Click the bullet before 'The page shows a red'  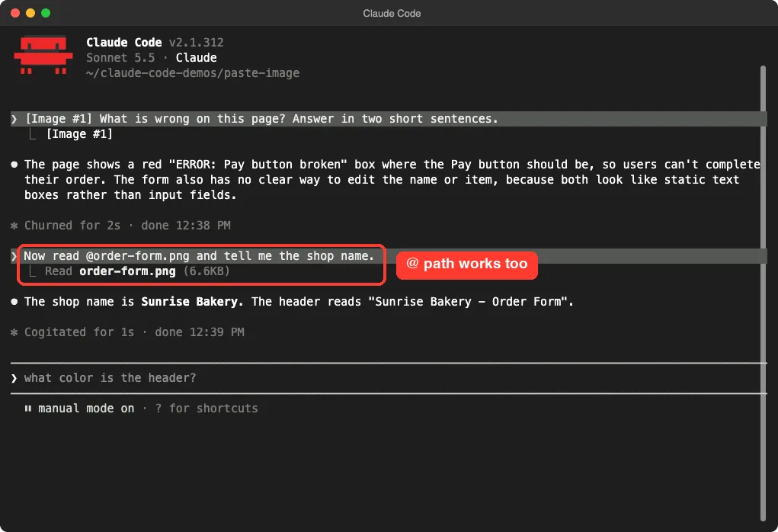click(x=14, y=165)
